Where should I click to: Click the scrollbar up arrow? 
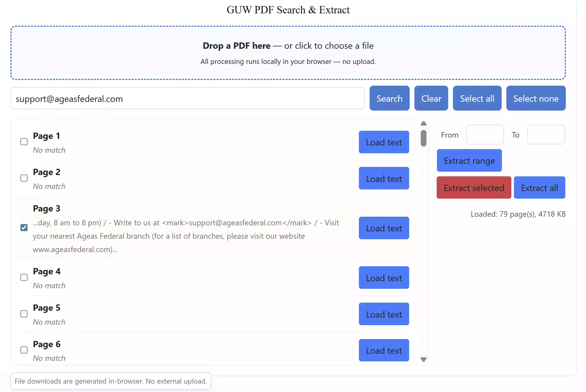tap(423, 123)
